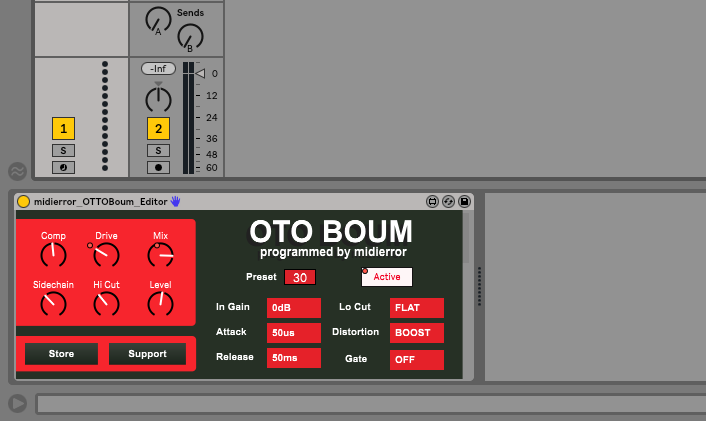
Task: Click the Support button
Action: pos(147,354)
